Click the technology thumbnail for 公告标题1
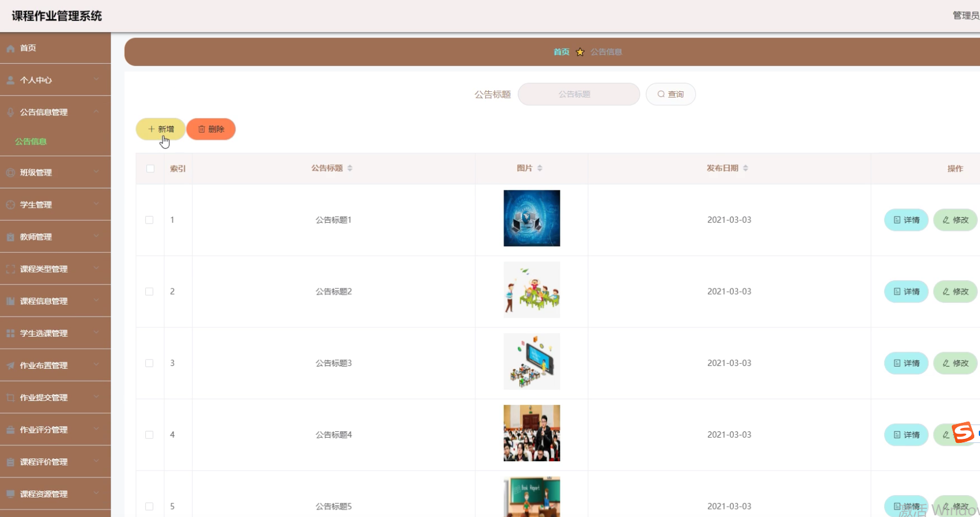 pyautogui.click(x=532, y=218)
